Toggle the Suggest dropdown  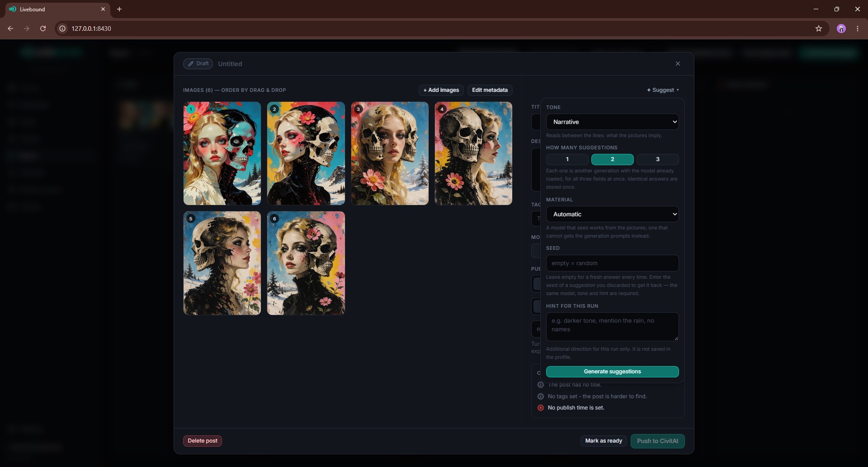663,90
